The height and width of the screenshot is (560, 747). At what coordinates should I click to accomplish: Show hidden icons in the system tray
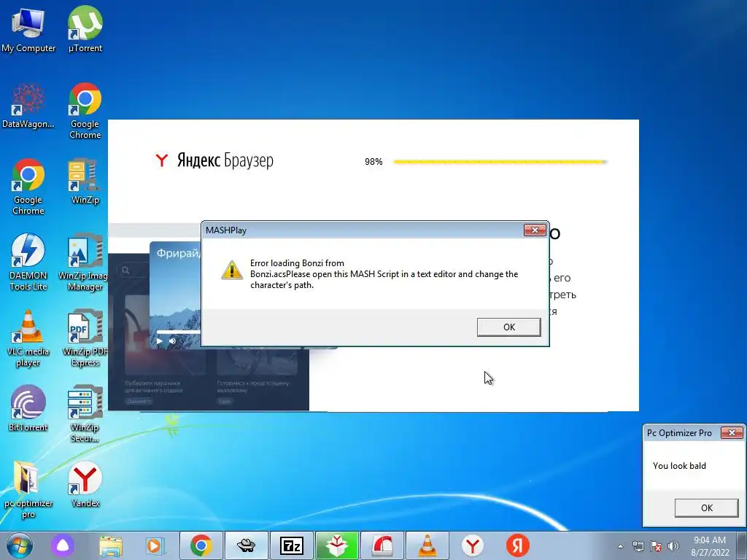click(620, 546)
